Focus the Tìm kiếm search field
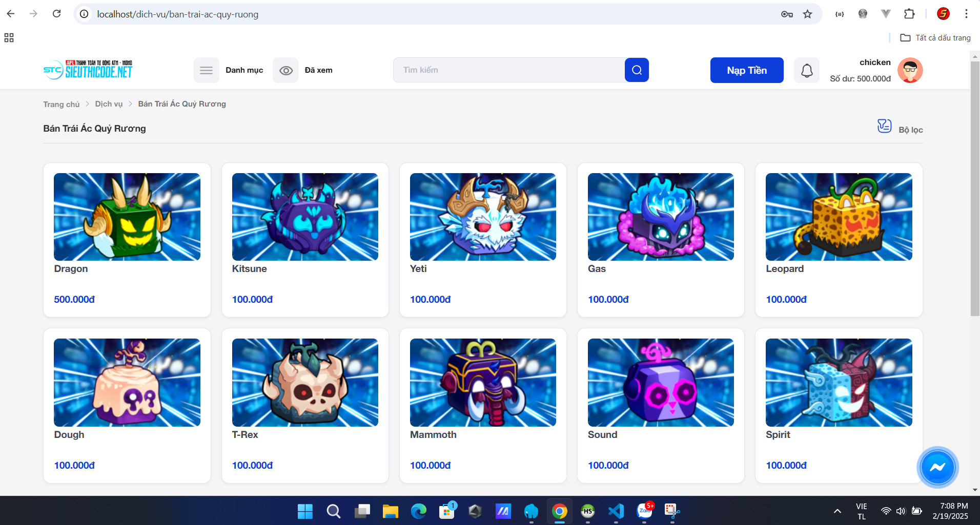 tap(508, 70)
